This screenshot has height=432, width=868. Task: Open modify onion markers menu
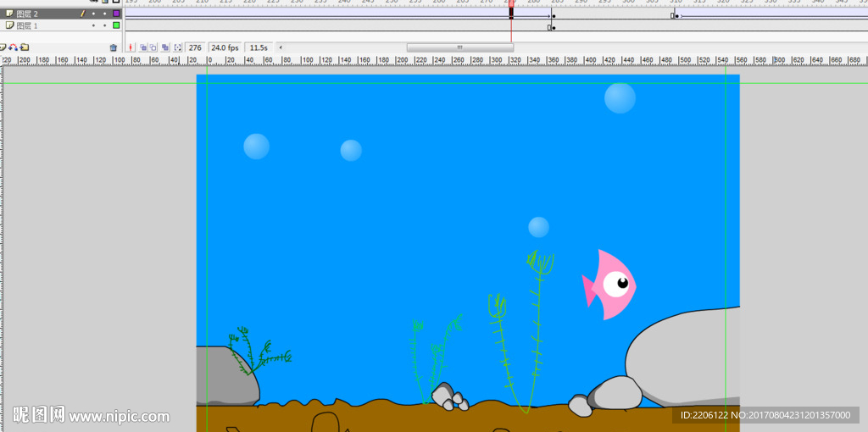(x=177, y=47)
